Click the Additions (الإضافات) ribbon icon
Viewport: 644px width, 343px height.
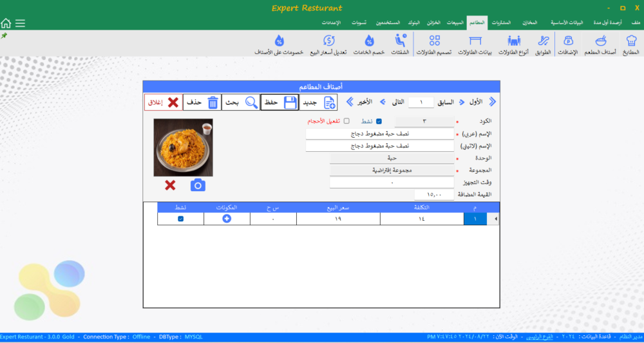click(x=567, y=44)
